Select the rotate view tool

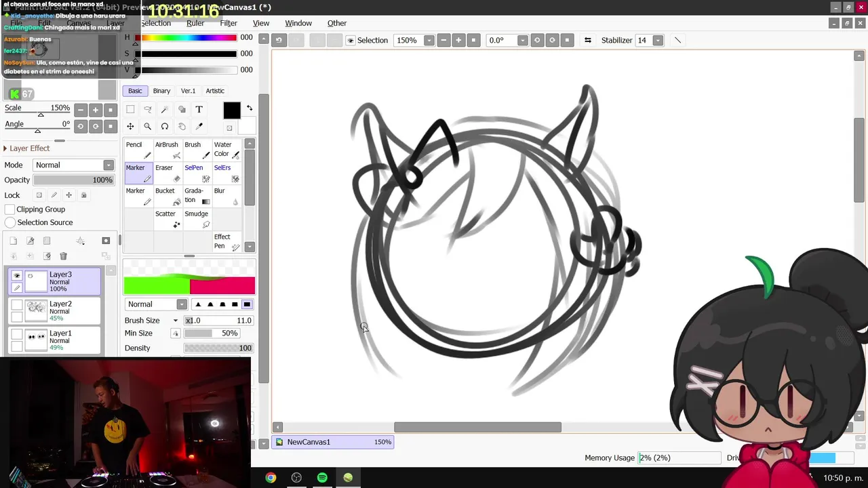pyautogui.click(x=165, y=126)
